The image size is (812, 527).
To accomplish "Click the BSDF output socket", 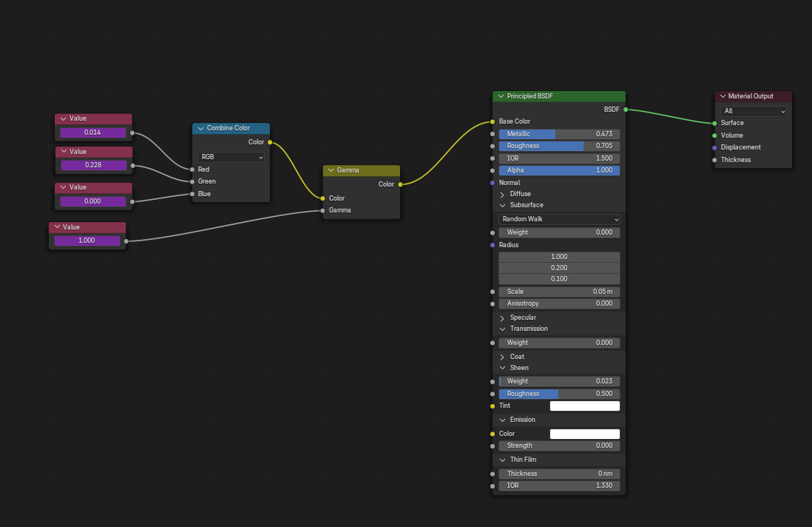I will click(x=626, y=110).
